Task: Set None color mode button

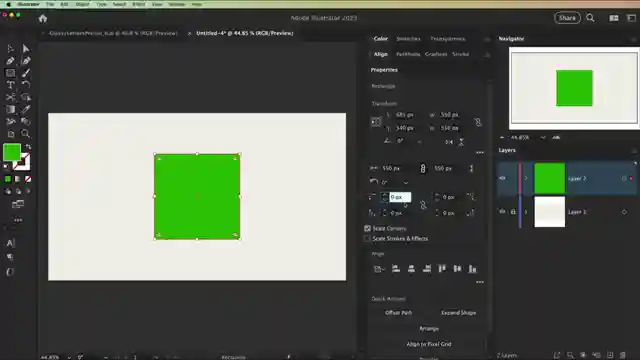Action: point(28,179)
